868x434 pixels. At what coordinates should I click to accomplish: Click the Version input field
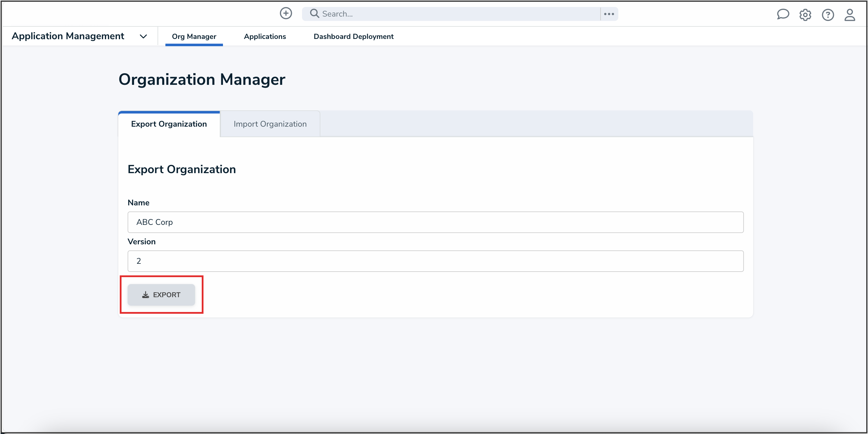(435, 261)
